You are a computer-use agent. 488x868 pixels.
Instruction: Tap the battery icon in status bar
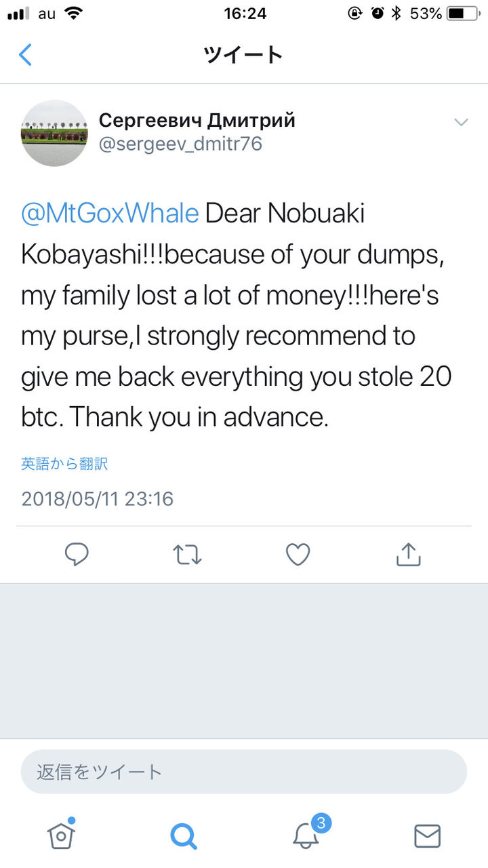click(x=464, y=13)
